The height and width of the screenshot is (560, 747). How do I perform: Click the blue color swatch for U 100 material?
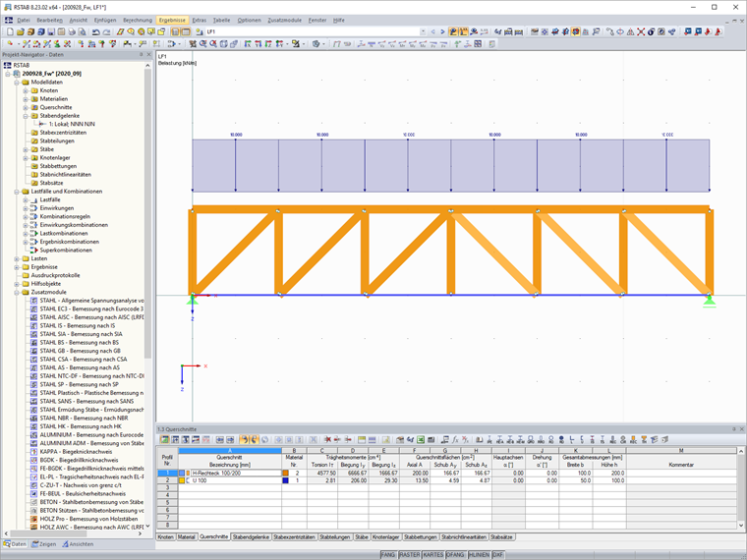click(x=285, y=480)
